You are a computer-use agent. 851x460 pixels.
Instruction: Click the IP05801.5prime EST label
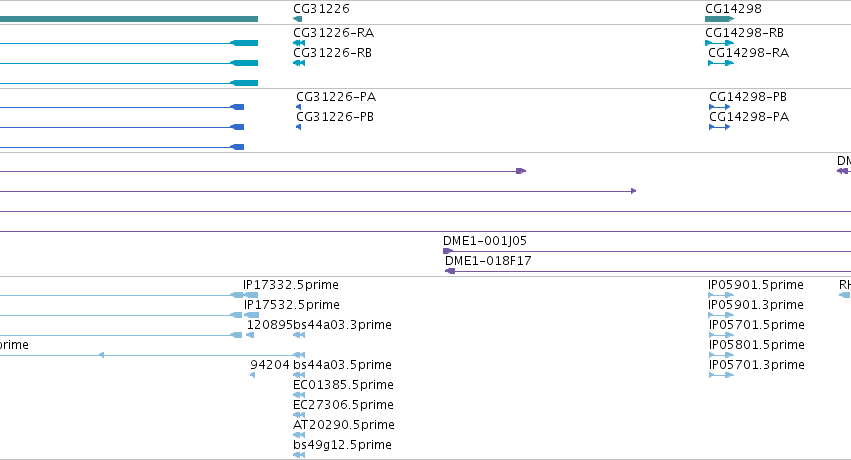point(757,344)
